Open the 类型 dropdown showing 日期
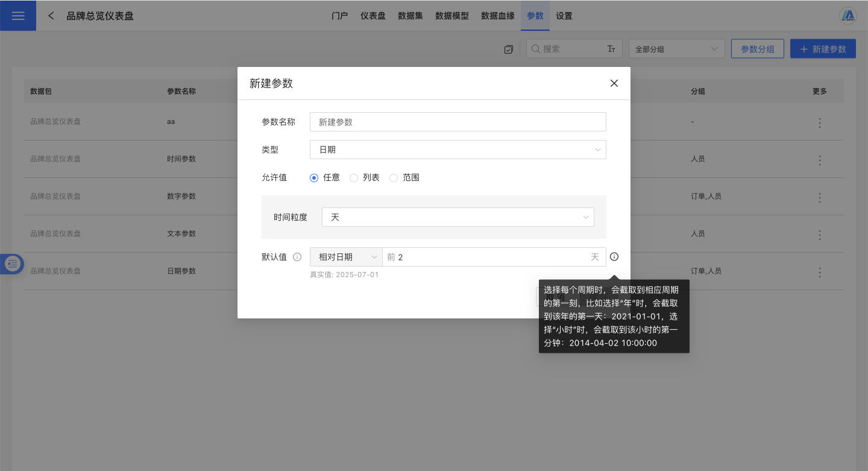 458,150
